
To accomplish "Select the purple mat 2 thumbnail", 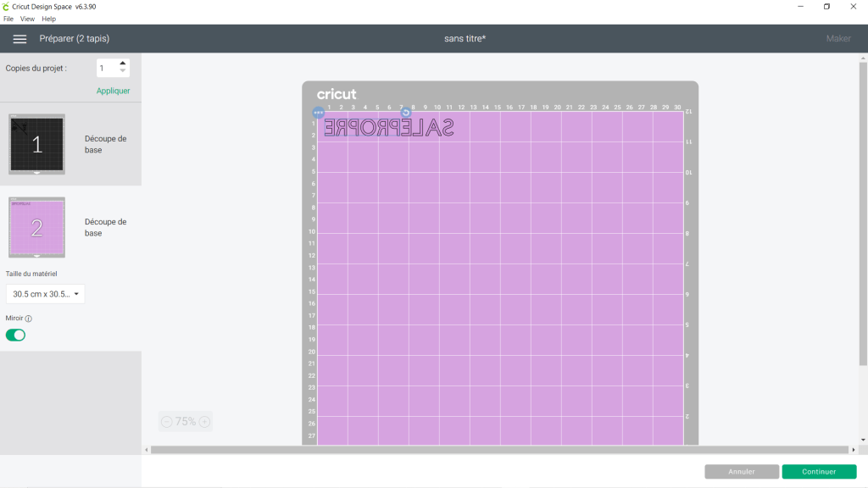I will [x=36, y=227].
